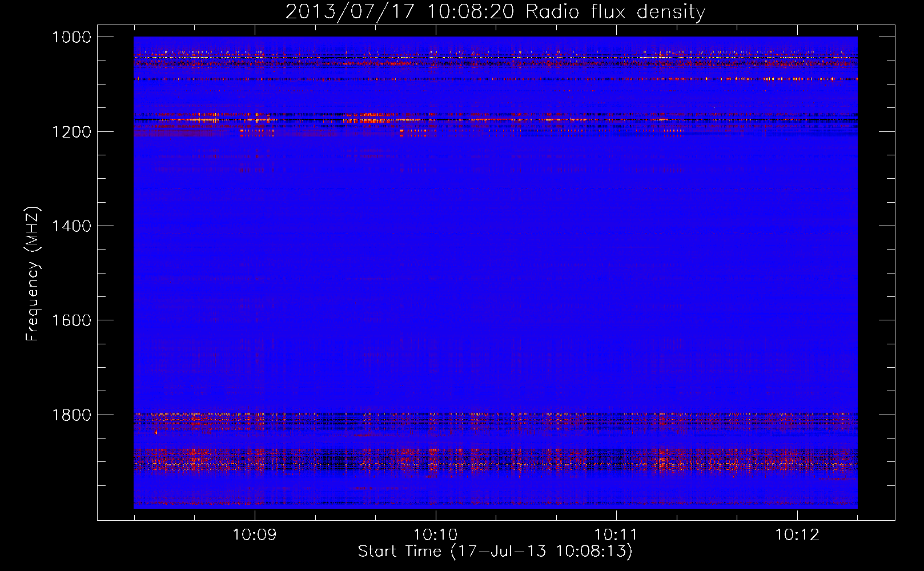Click the 'Start Time (17-Jul-13 10:08:13)' label

point(495,552)
